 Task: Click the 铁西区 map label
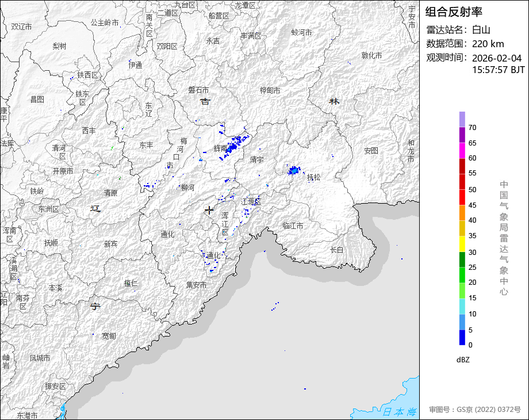[x=88, y=75]
